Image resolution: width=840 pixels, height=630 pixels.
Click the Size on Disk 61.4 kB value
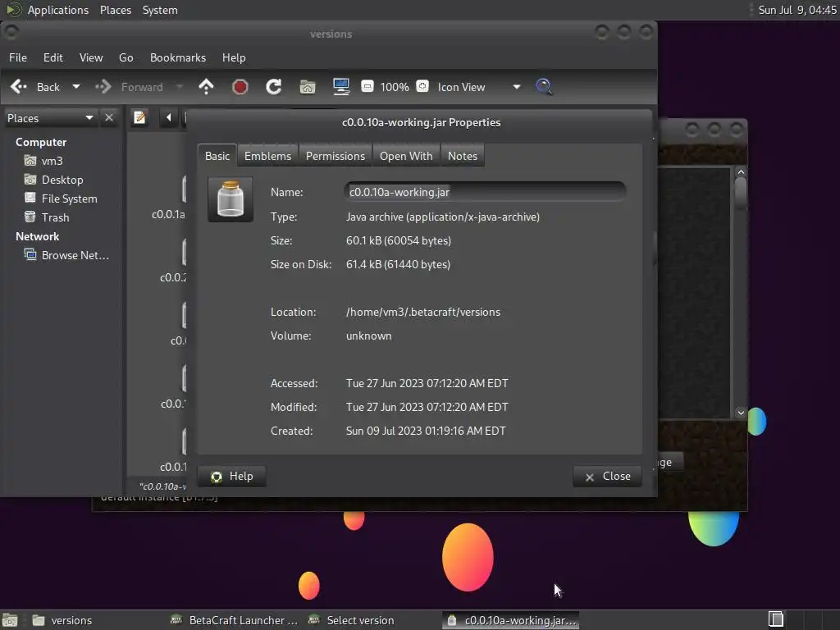tap(398, 264)
